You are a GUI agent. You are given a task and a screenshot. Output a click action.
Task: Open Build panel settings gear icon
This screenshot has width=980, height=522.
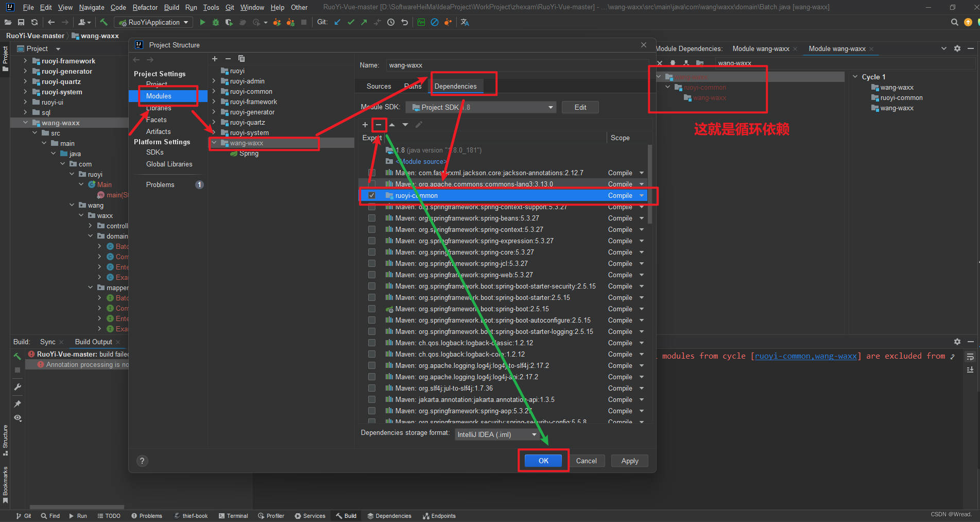pos(957,342)
